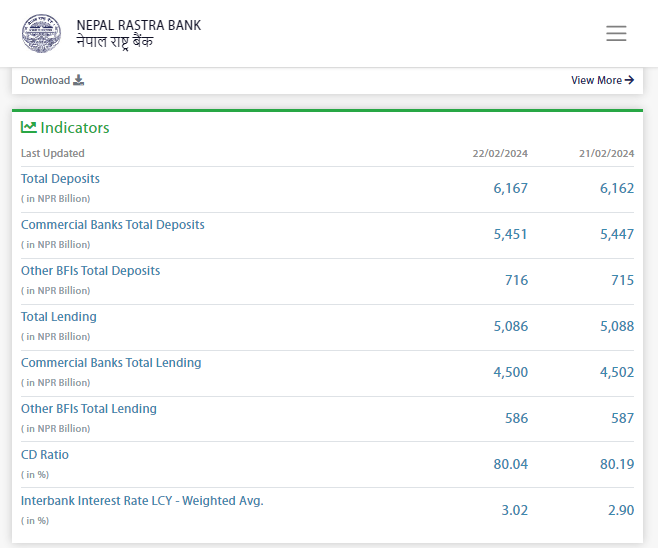The image size is (658, 548).
Task: Click the download arrow icon
Action: click(x=79, y=80)
